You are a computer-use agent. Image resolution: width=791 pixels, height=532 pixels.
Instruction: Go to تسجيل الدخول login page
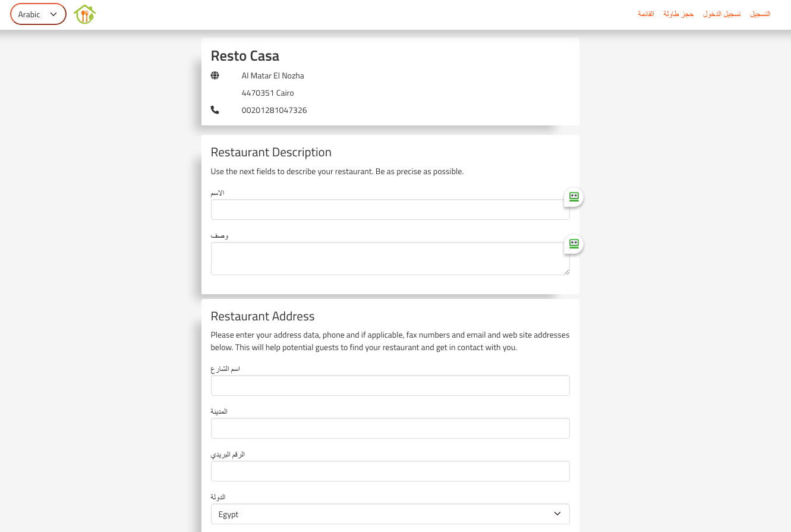[x=721, y=14]
